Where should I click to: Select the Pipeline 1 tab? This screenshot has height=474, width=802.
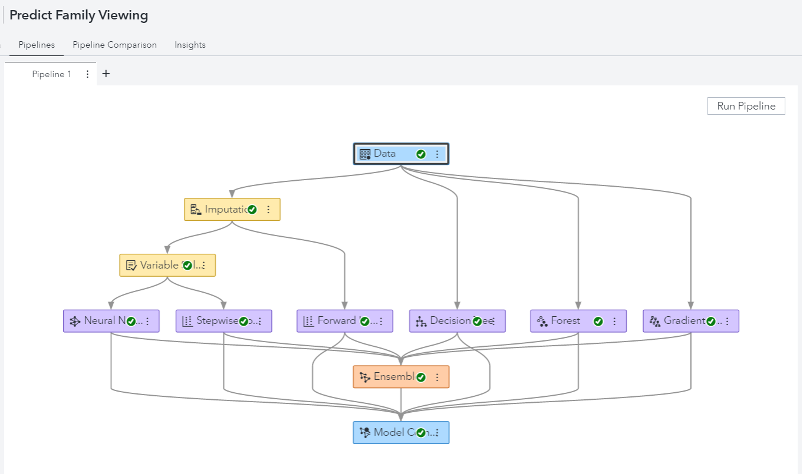tap(51, 74)
